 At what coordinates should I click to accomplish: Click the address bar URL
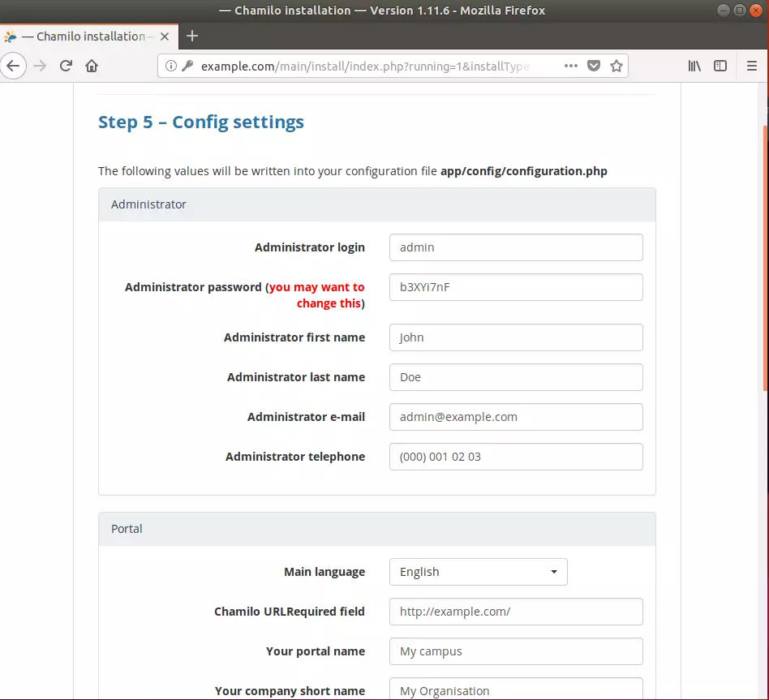[365, 67]
